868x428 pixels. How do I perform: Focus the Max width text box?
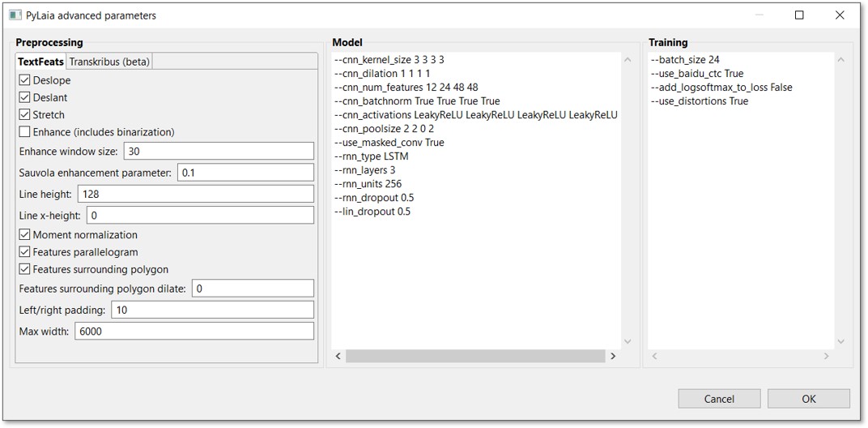point(194,331)
